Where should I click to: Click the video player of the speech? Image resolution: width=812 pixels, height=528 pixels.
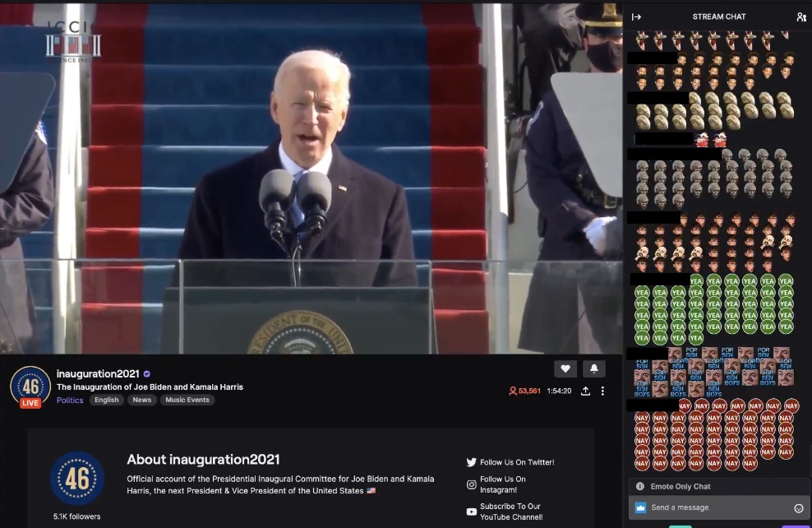[x=311, y=178]
